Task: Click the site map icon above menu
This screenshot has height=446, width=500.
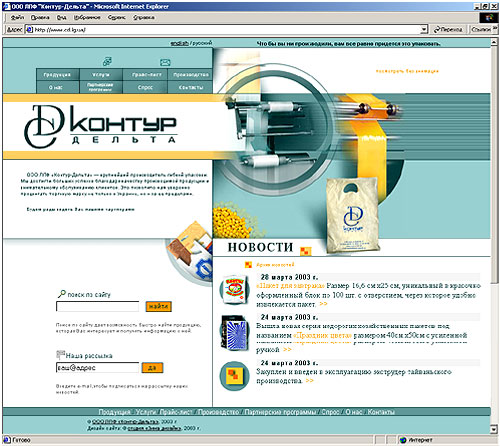Action: tap(107, 61)
